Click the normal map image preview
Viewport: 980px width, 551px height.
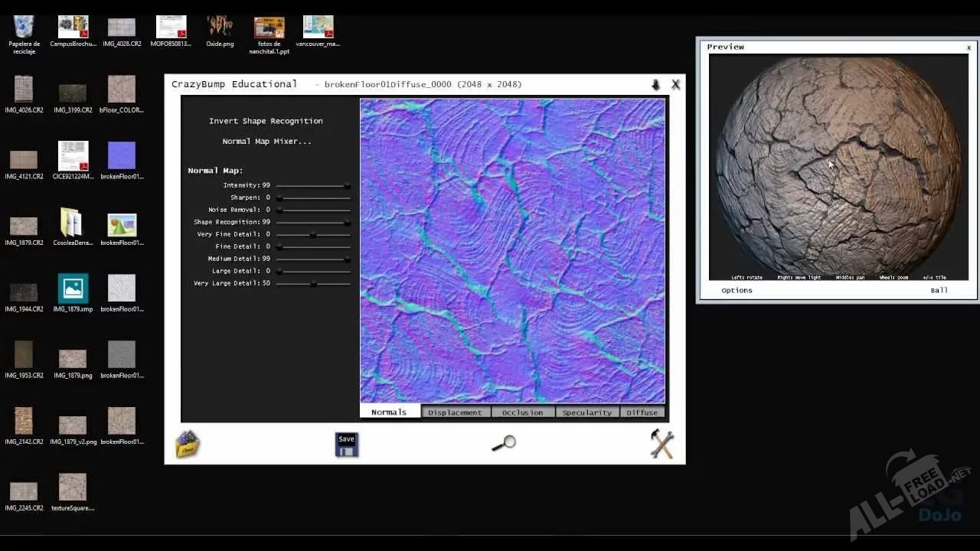click(x=512, y=250)
